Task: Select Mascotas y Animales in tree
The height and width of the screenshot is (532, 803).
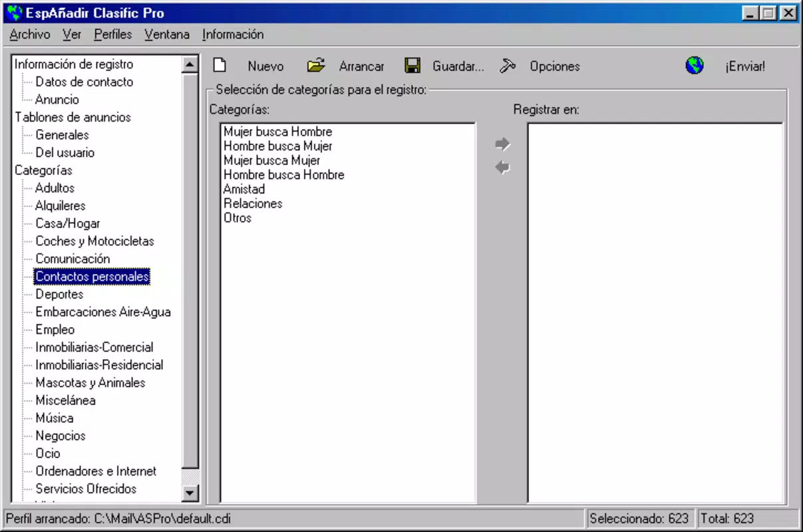Action: 90,382
